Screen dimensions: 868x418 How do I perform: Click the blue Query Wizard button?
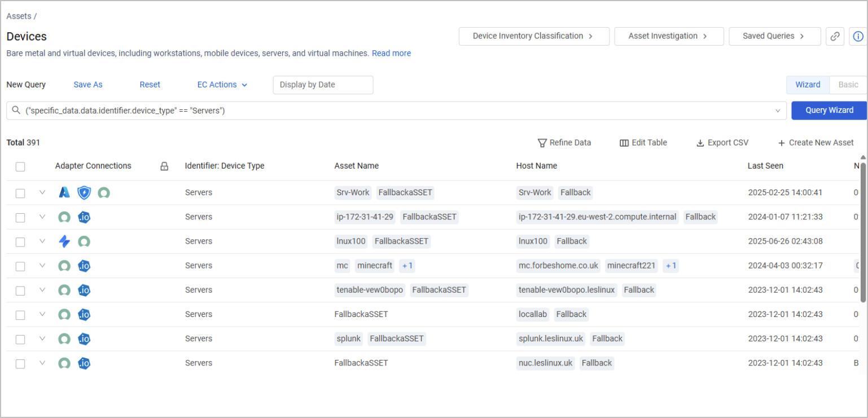pos(829,111)
